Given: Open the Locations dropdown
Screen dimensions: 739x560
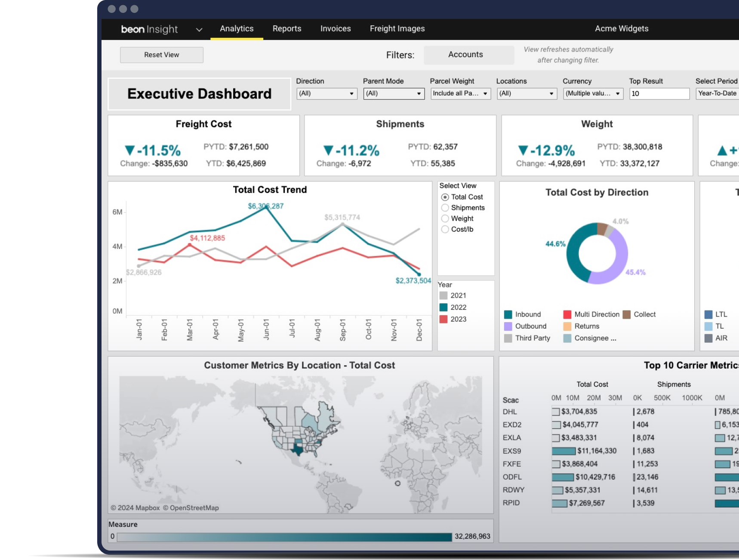Looking at the screenshot, I should pos(527,93).
